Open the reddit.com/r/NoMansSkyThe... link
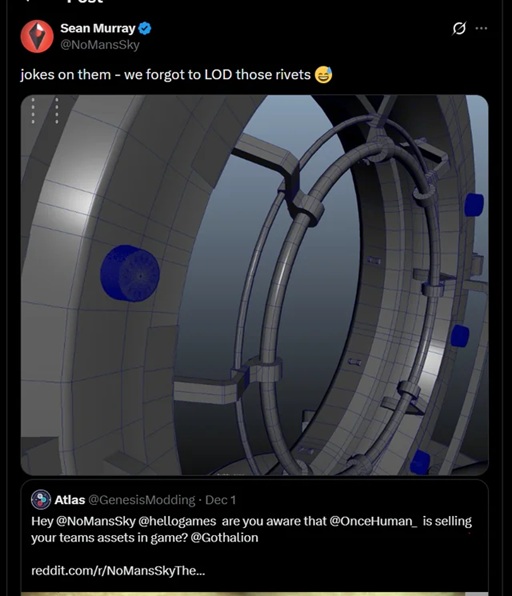This screenshot has height=596, width=512. click(x=118, y=571)
